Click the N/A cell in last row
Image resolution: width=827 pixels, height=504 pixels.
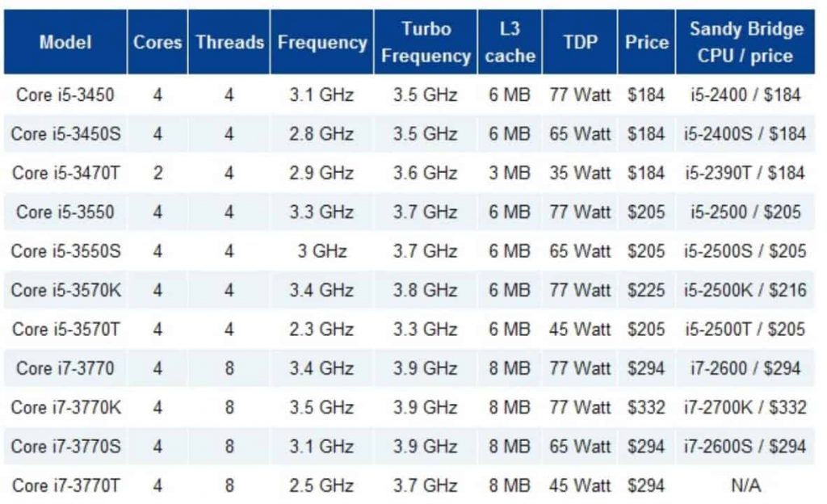point(745,485)
